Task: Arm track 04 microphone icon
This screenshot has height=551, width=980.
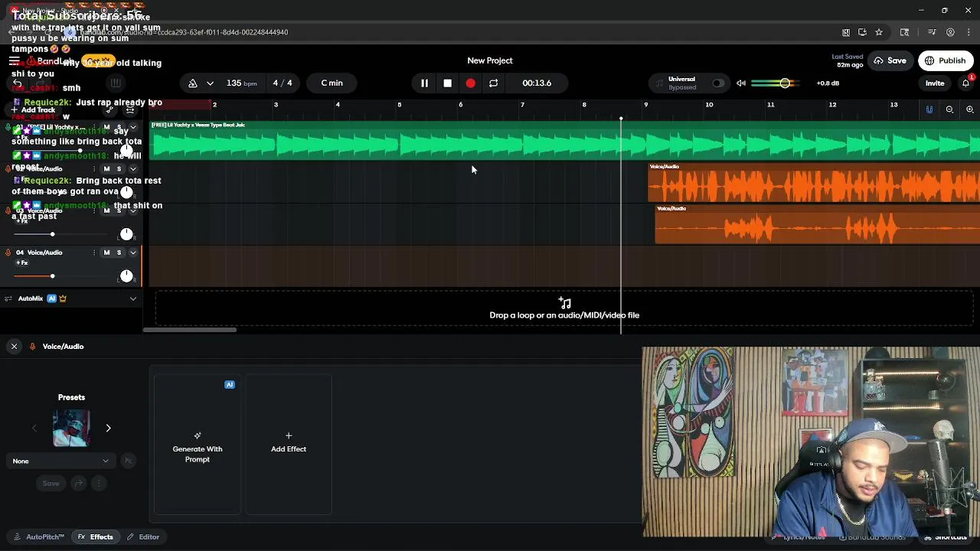Action: (x=8, y=253)
